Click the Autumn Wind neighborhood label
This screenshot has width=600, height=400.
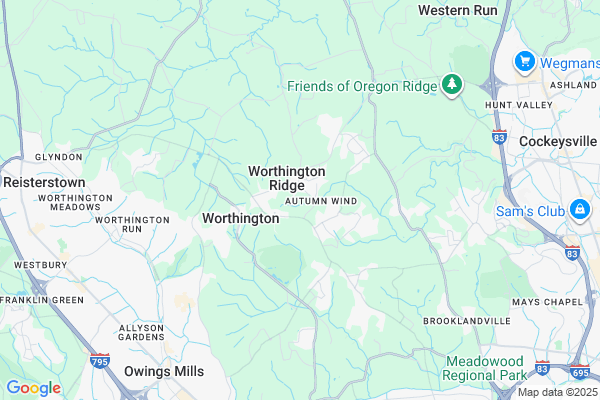321,201
